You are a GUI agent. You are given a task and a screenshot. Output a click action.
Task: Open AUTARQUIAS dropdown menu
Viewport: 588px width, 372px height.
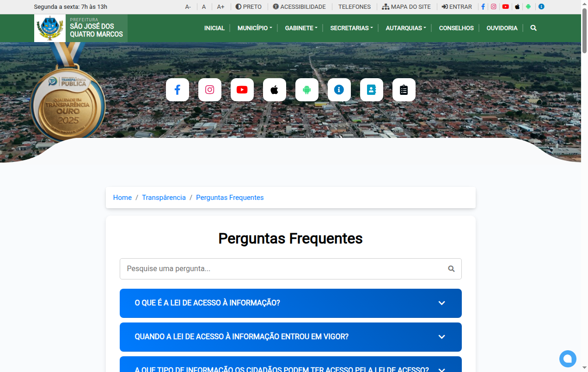tap(406, 28)
